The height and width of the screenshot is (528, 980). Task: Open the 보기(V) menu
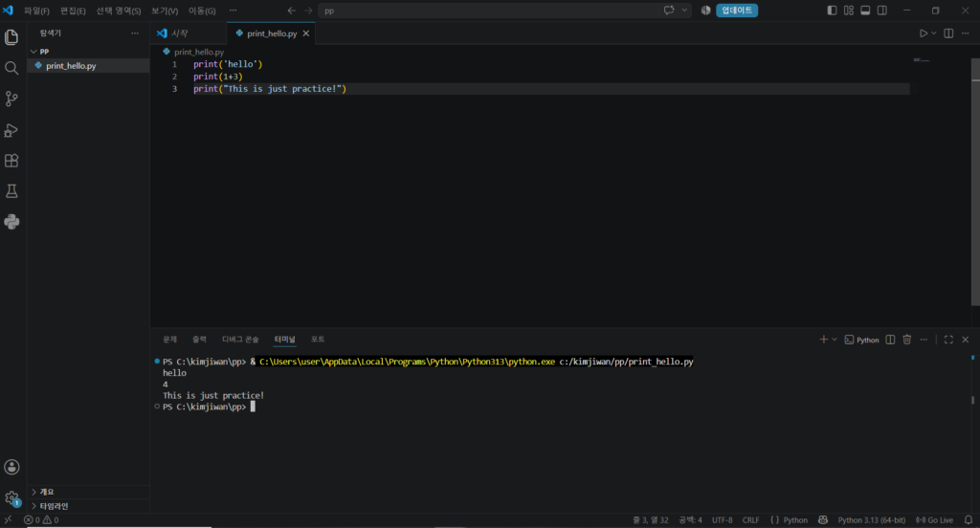[165, 11]
